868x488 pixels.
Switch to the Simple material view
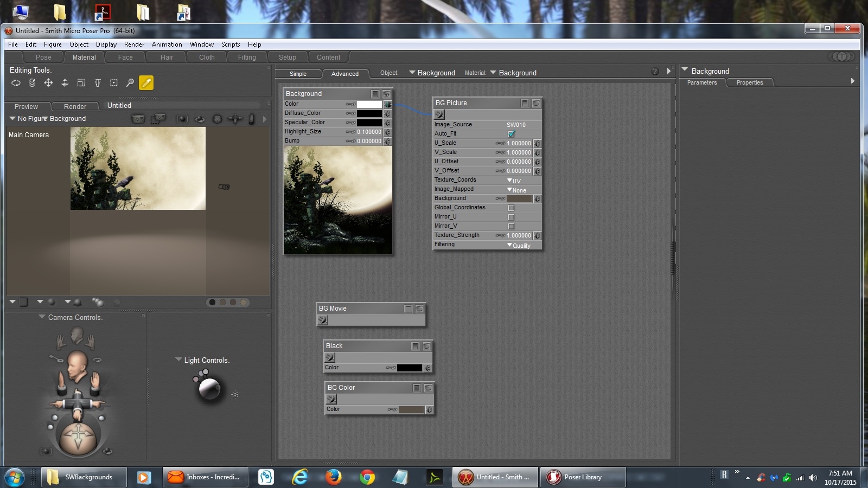298,74
